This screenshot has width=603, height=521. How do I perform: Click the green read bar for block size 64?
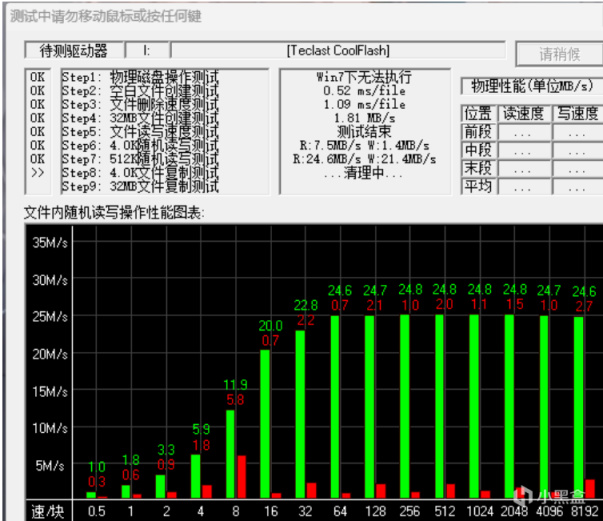[335, 407]
